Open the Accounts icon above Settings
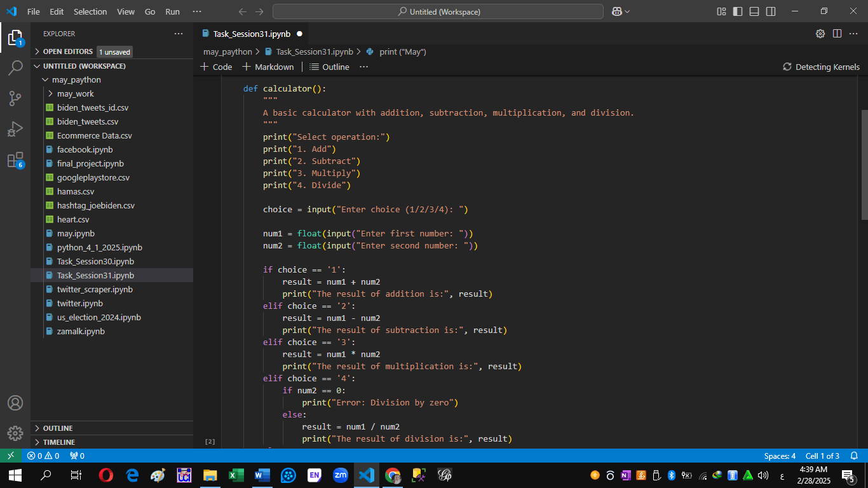 [15, 402]
